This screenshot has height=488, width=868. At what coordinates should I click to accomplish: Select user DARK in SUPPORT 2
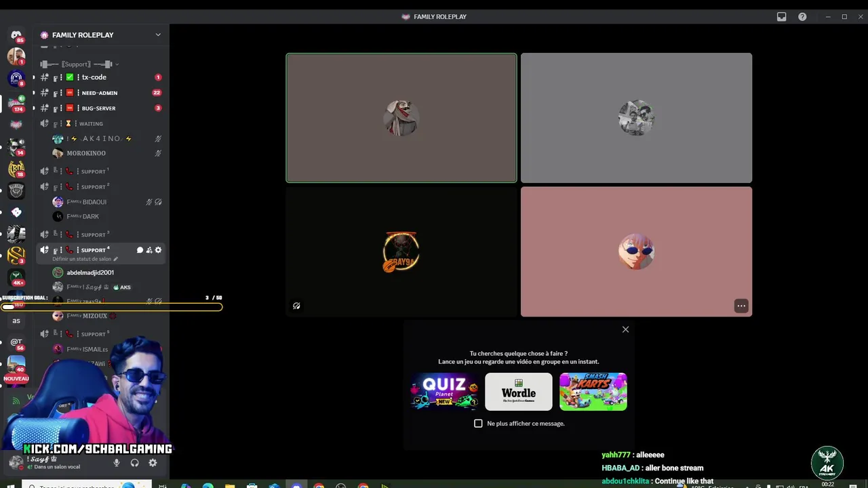(107, 217)
